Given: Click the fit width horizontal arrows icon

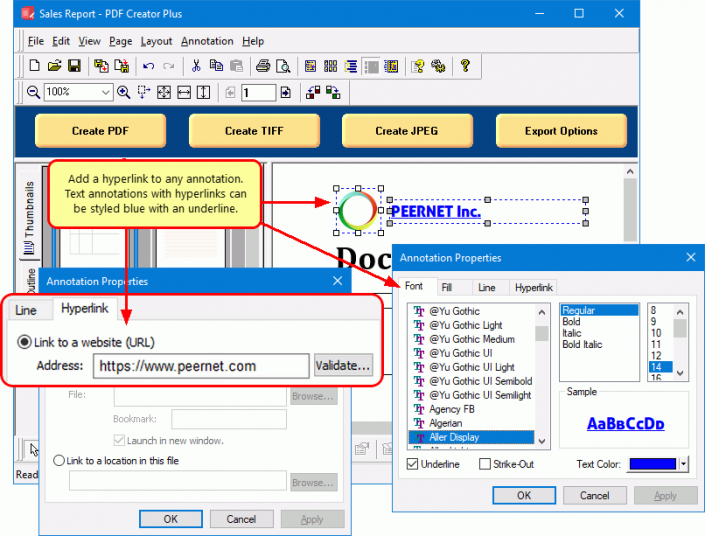Looking at the screenshot, I should 184,92.
